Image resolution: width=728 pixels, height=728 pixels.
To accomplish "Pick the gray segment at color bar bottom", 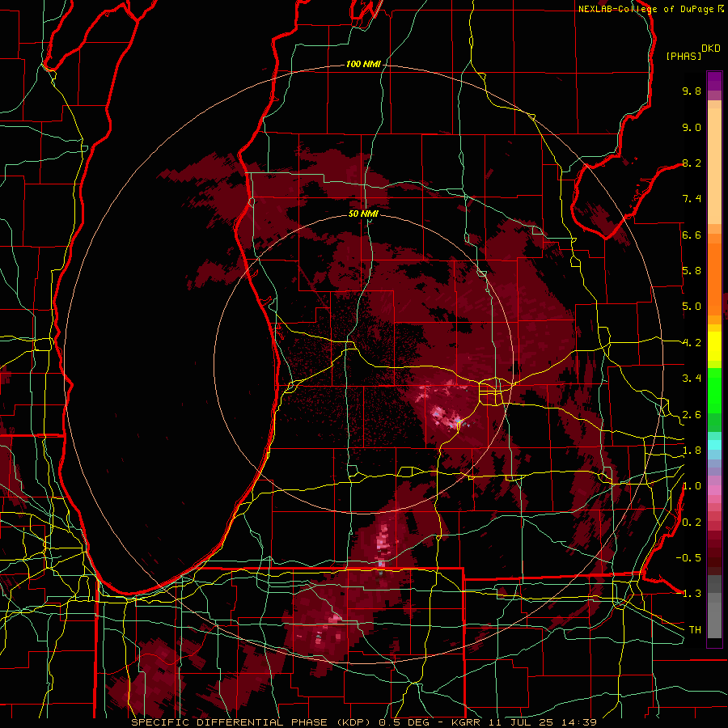I will tap(714, 608).
